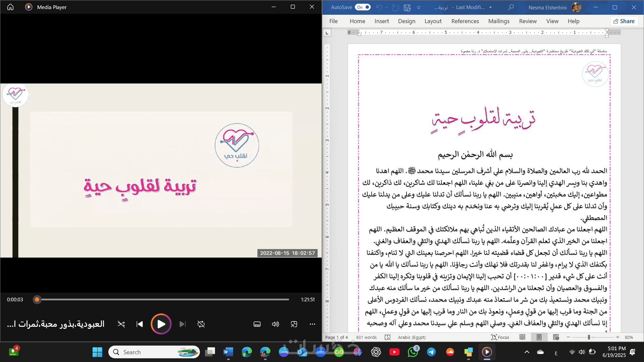The width and height of the screenshot is (644, 362).
Task: Expand Undo history dropdown arrow
Action: pyautogui.click(x=386, y=7)
